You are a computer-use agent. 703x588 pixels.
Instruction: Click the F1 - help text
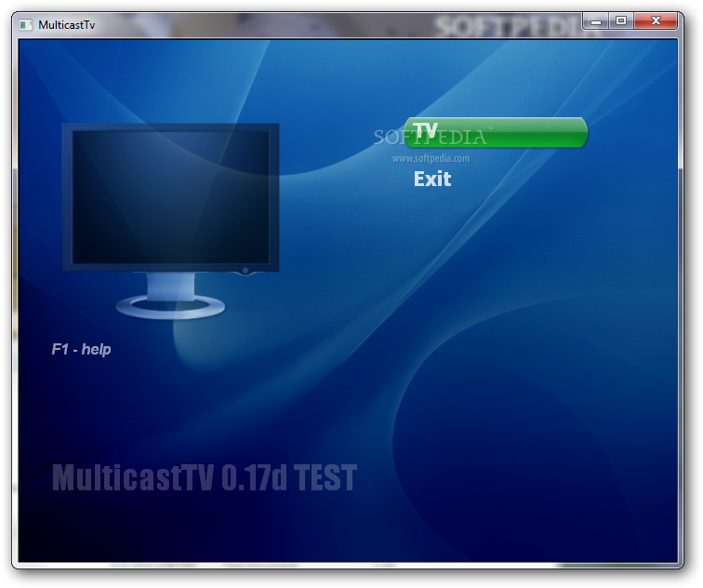[81, 349]
